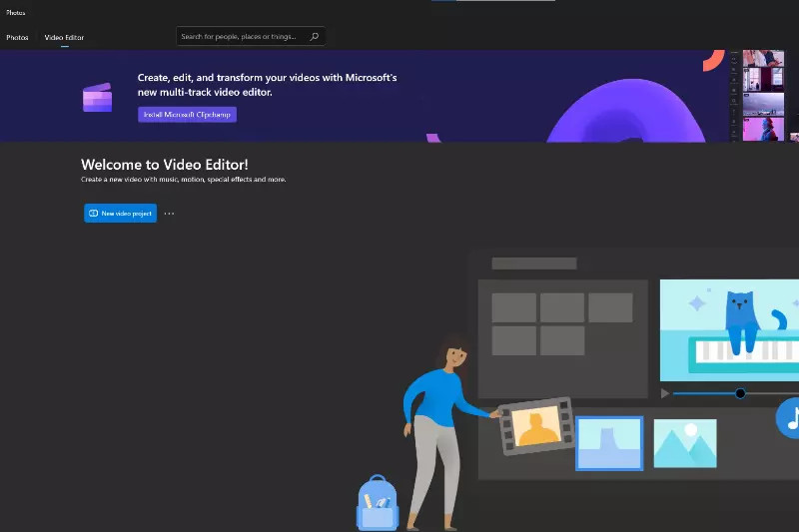Switch to the Photos tab
The width and height of the screenshot is (799, 532).
point(17,37)
